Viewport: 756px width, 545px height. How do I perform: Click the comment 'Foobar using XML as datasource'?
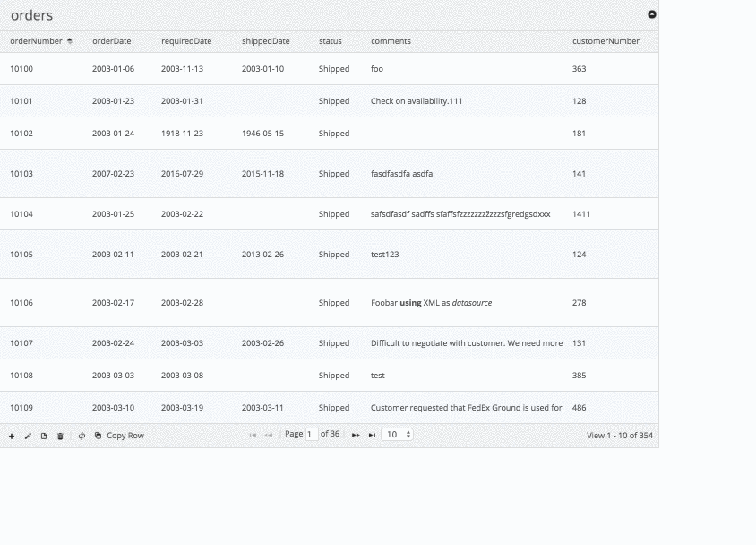pyautogui.click(x=432, y=303)
